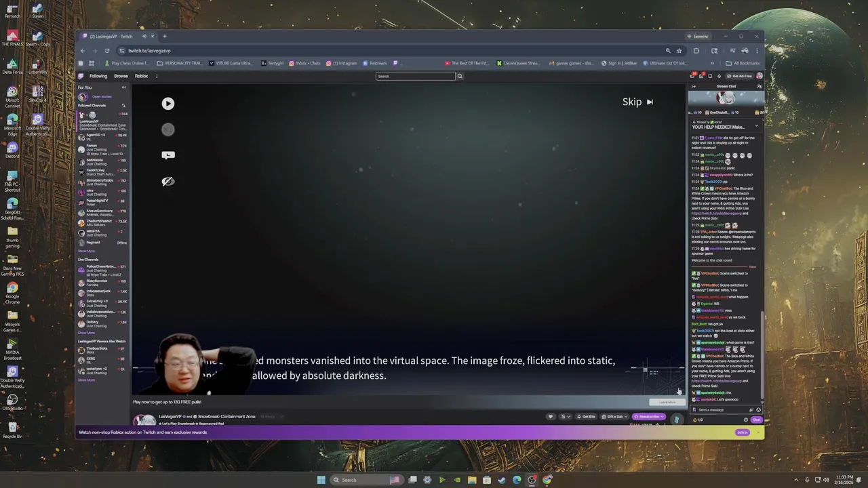Viewport: 868px width, 488px height.
Task: Open chat settings gear icon
Action: point(746,420)
